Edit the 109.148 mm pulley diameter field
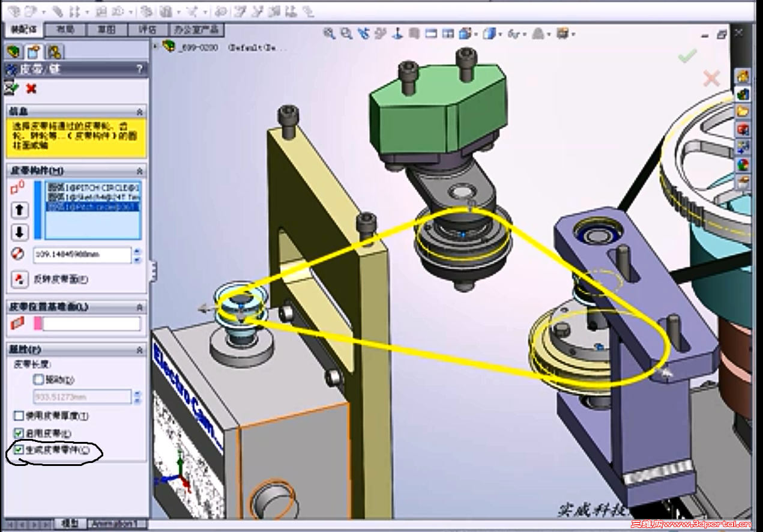Screen dimensions: 763x532 [x=82, y=255]
